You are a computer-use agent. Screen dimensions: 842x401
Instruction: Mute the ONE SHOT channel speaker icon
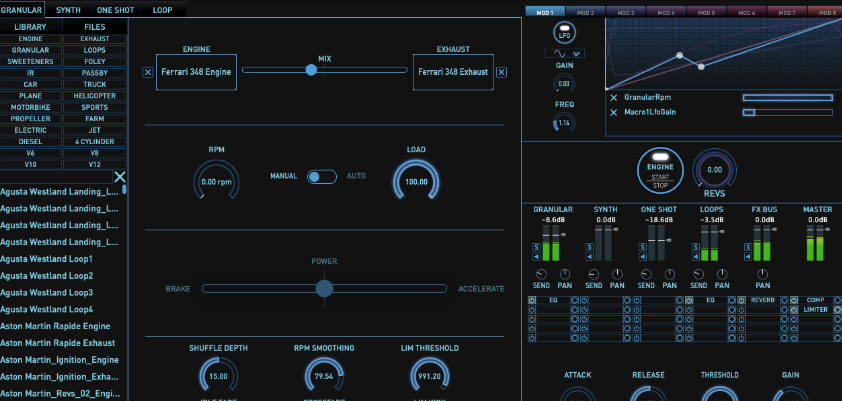643,257
